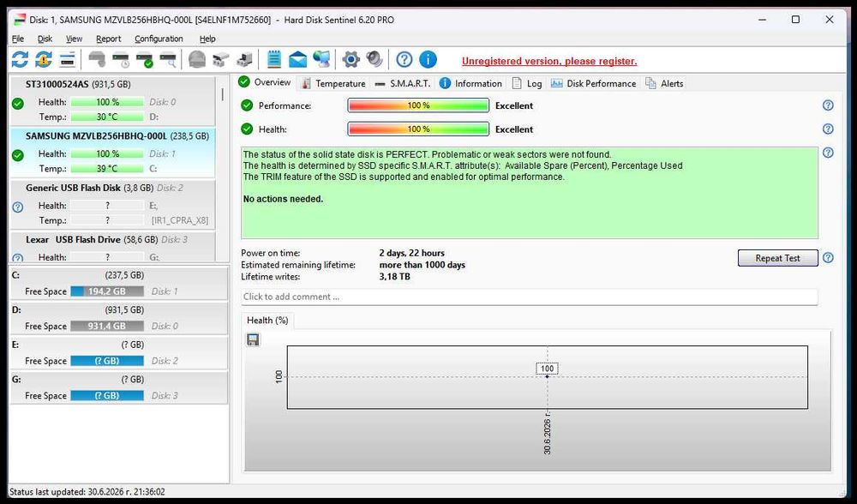Select the Generic USB Flash Disk entry
Image resolution: width=857 pixels, height=504 pixels.
[112, 205]
